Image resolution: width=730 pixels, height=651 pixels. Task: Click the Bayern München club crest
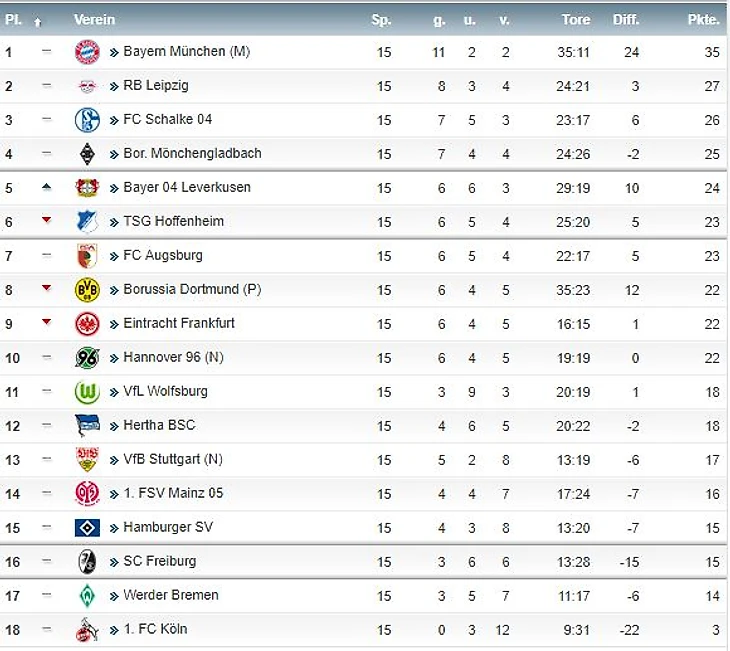point(88,52)
